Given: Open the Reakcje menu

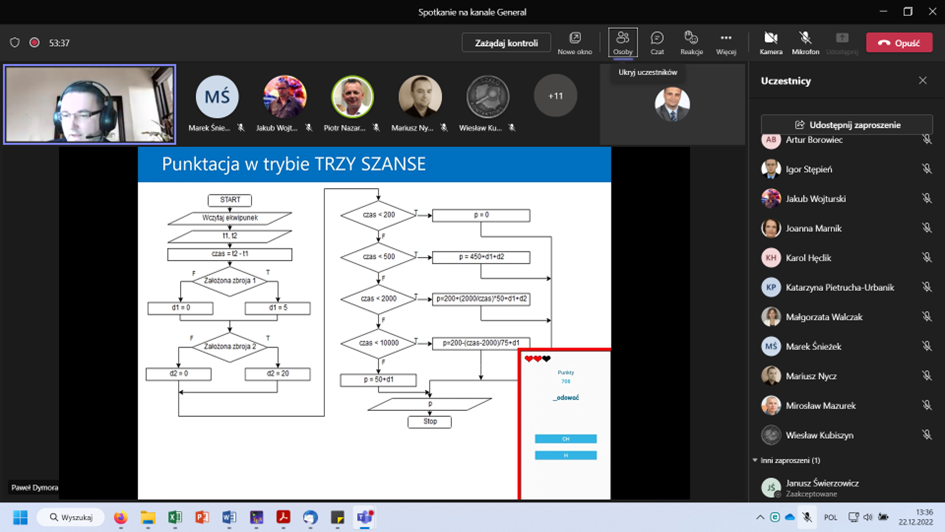Looking at the screenshot, I should pos(691,42).
